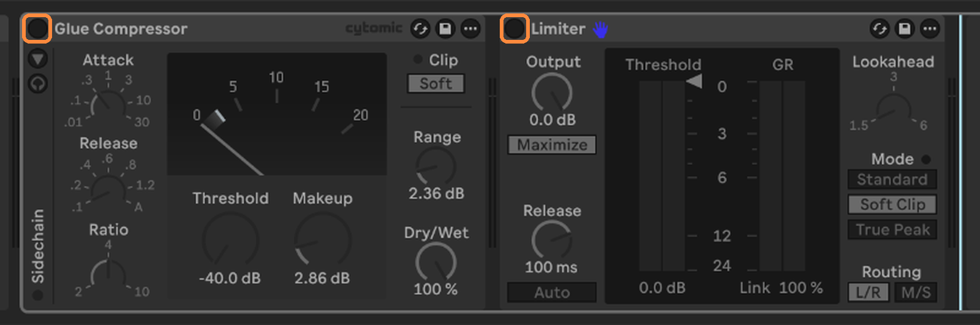Enable the Maximize button
Viewport: 980px width, 325px height.
[x=552, y=145]
